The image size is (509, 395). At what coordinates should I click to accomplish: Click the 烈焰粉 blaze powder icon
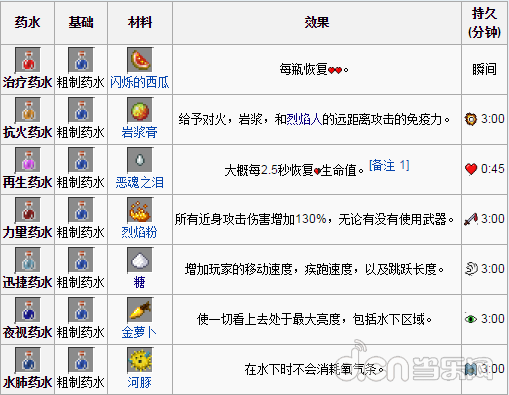tap(140, 210)
